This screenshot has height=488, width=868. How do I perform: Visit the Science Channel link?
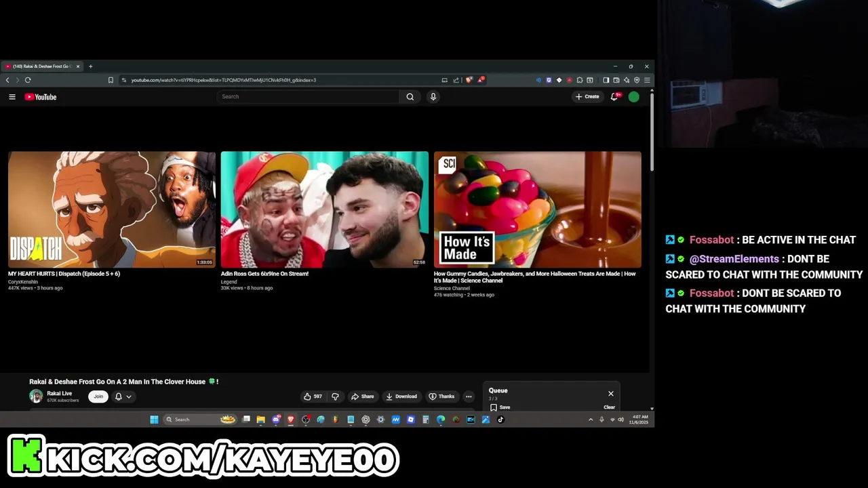coord(452,289)
